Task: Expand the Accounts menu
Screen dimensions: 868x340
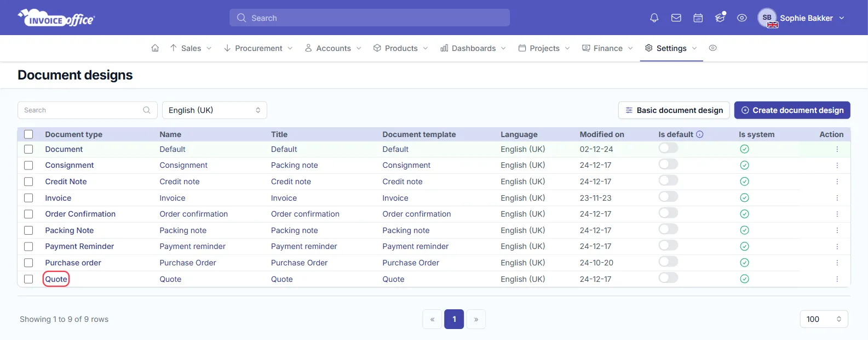Action: point(333,48)
